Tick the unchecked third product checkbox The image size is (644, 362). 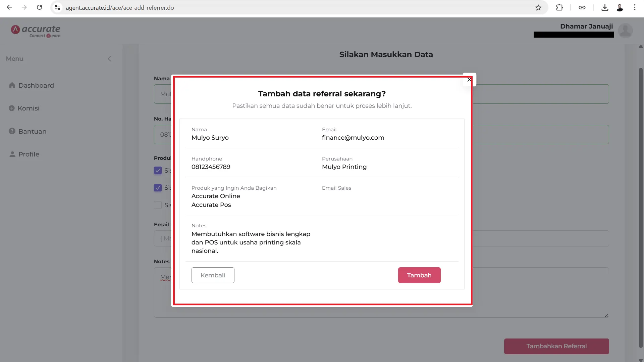(158, 205)
